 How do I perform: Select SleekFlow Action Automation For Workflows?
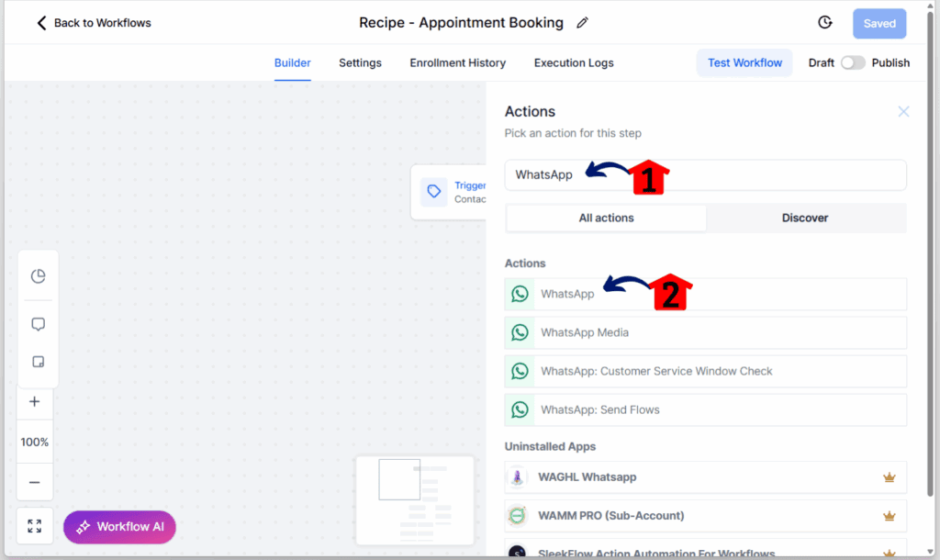click(x=706, y=549)
